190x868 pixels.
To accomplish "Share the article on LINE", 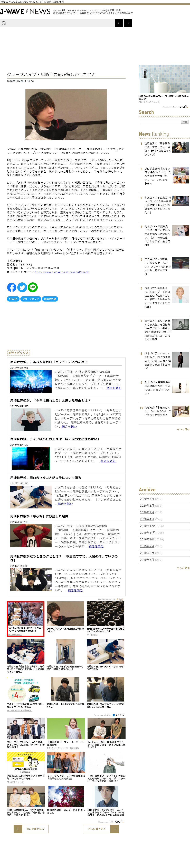I will coord(33,287).
